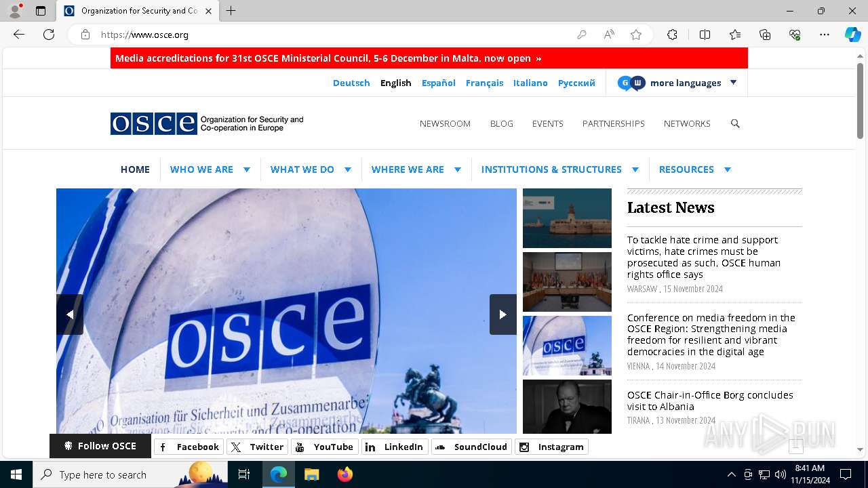Open the Read aloud icon
This screenshot has width=868, height=488.
click(609, 35)
